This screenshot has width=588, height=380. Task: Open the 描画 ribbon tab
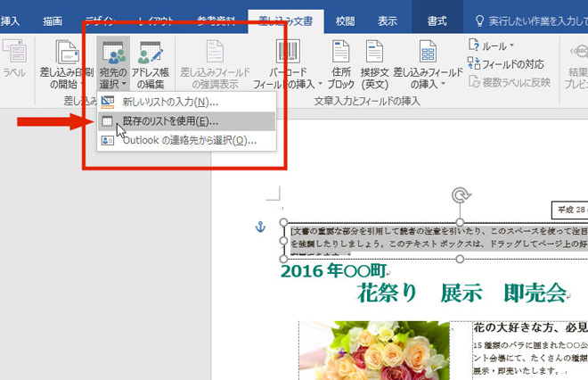coord(53,21)
